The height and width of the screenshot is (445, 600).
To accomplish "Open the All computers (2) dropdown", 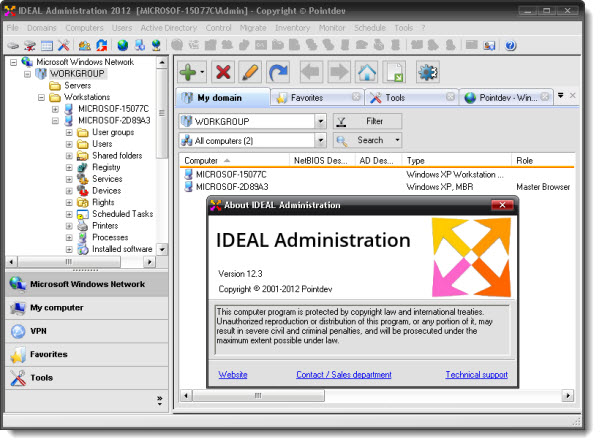I will click(x=320, y=141).
